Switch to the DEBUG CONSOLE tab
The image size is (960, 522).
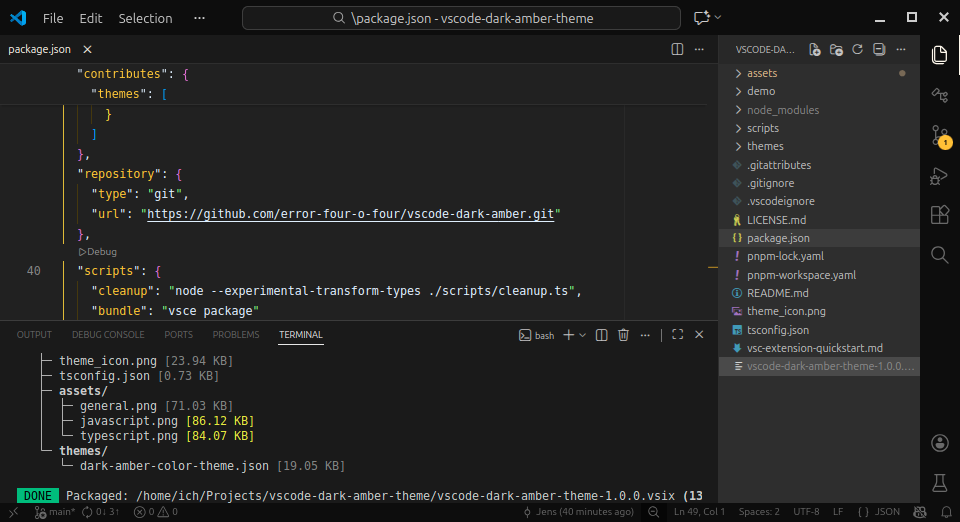(108, 335)
